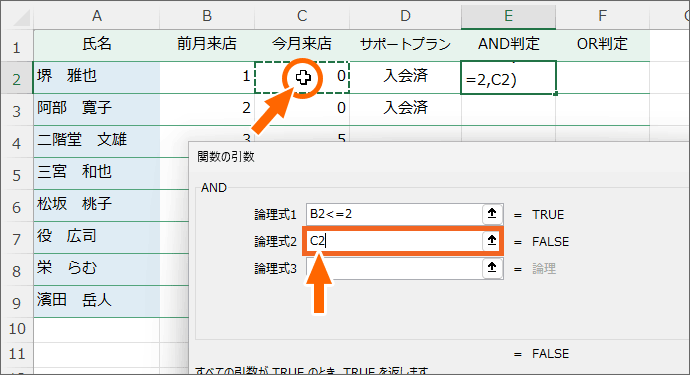This screenshot has width=690, height=375.
Task: Select column E header
Action: coord(508,16)
